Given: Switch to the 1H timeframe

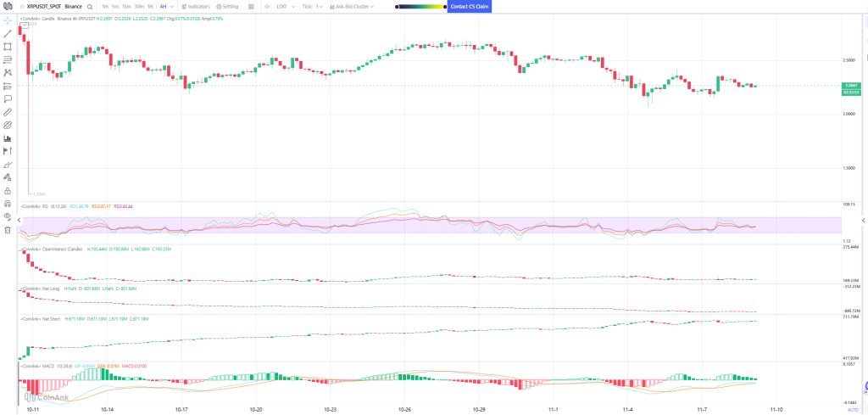Looking at the screenshot, I should [150, 6].
